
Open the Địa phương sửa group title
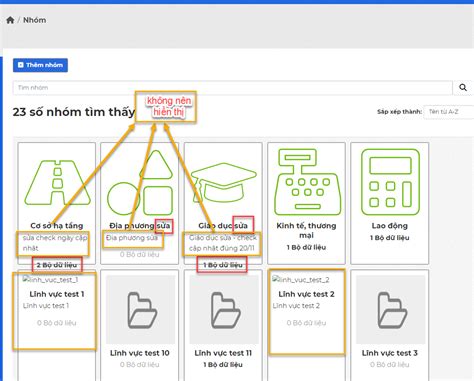[x=140, y=226]
